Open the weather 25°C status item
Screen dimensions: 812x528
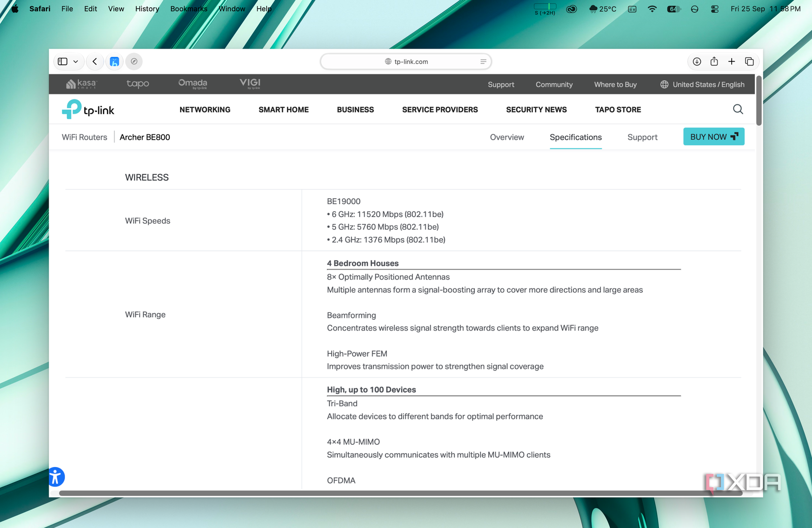(602, 9)
